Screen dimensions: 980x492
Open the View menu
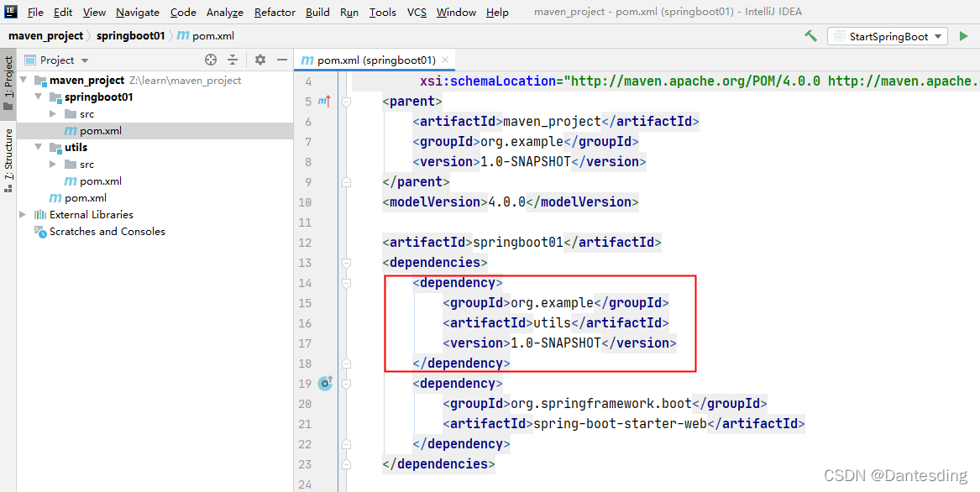pyautogui.click(x=94, y=13)
